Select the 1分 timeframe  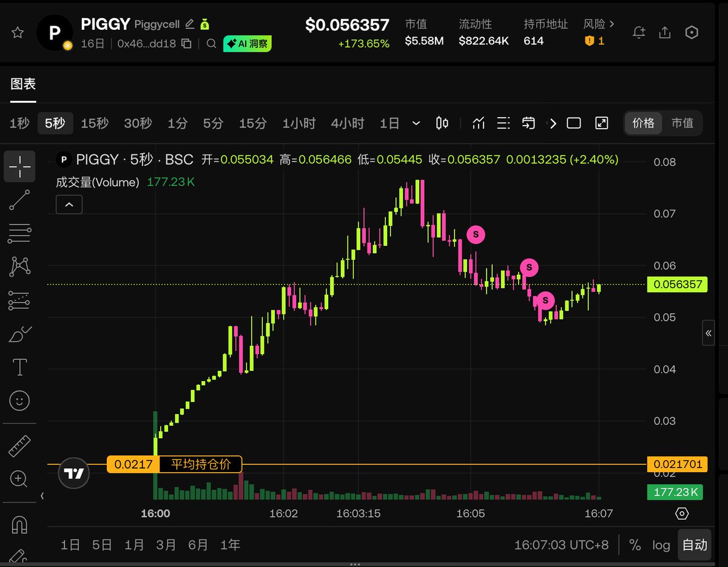tap(178, 123)
